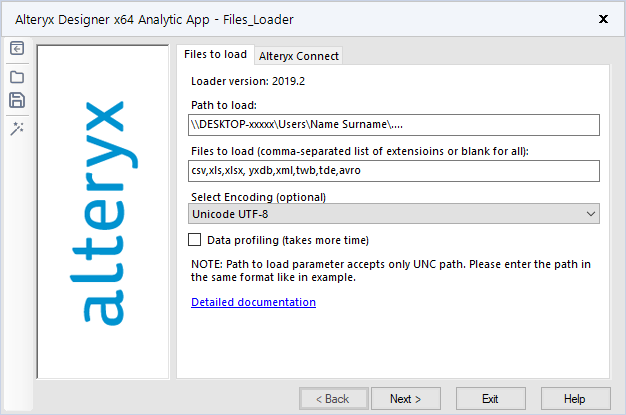The width and height of the screenshot is (626, 415).
Task: Click the back-arrow panel icon in sidebar
Action: point(17,50)
